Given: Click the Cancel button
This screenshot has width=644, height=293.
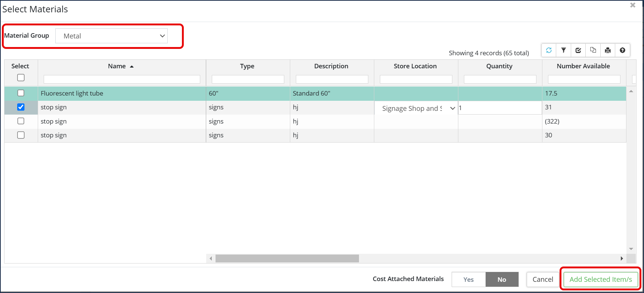Looking at the screenshot, I should pos(542,279).
